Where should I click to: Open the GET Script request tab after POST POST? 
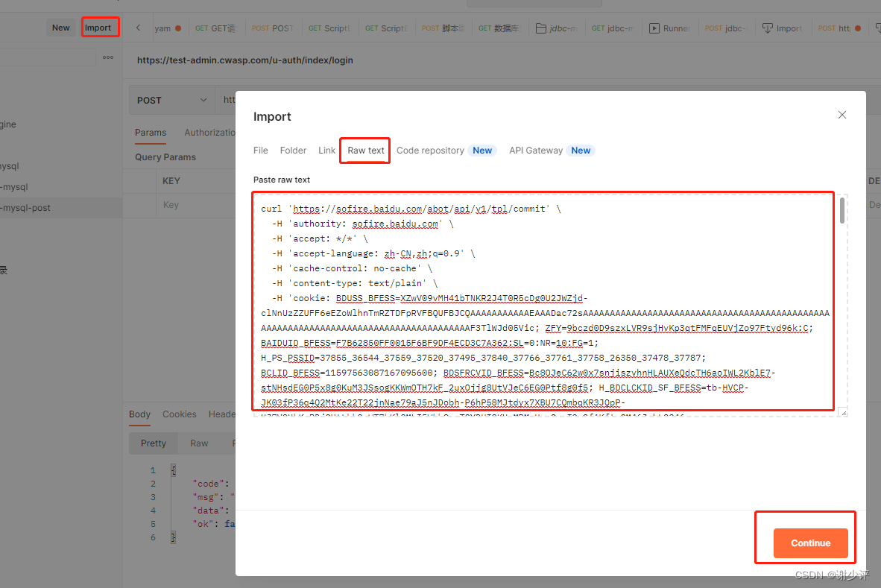[329, 28]
